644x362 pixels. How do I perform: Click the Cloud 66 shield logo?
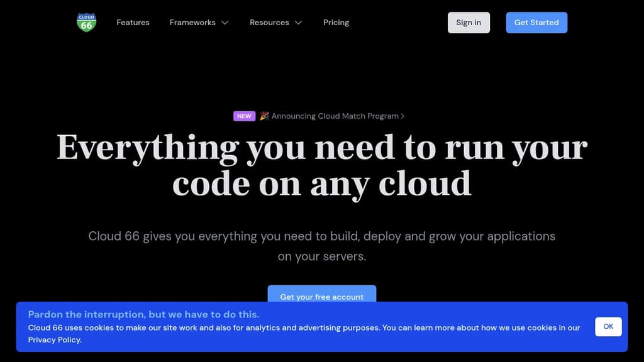coord(86,22)
